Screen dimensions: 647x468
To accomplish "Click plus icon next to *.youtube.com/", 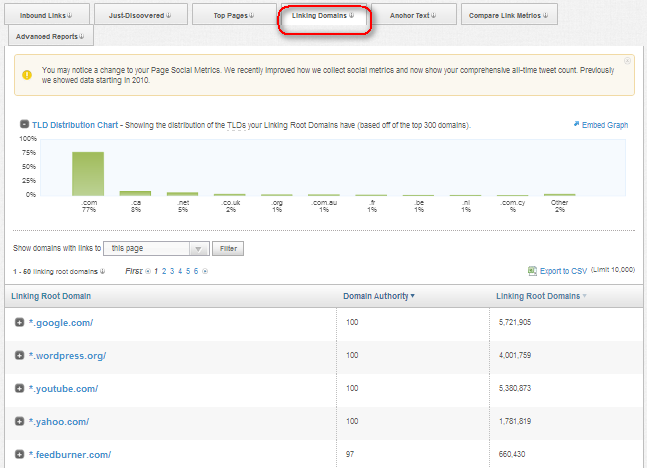I will [20, 388].
